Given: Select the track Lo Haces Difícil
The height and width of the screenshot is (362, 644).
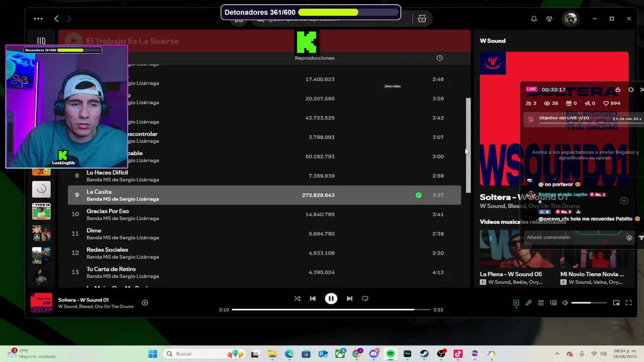Looking at the screenshot, I should [x=107, y=172].
